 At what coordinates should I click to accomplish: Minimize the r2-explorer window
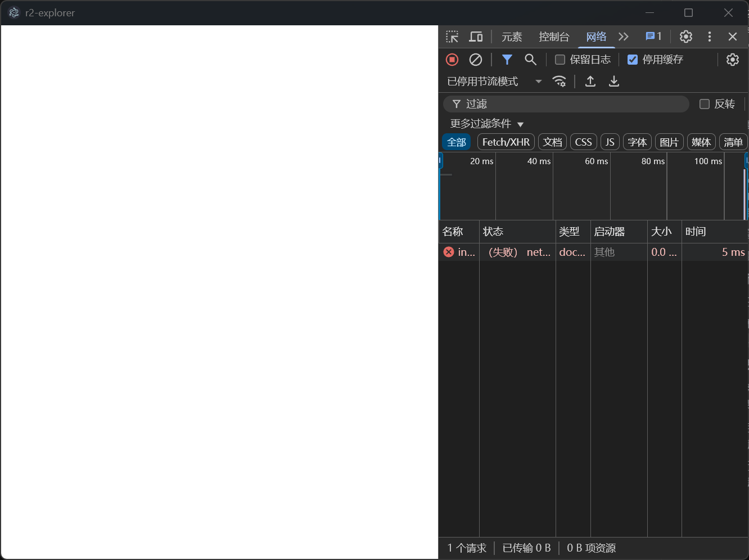tap(650, 12)
